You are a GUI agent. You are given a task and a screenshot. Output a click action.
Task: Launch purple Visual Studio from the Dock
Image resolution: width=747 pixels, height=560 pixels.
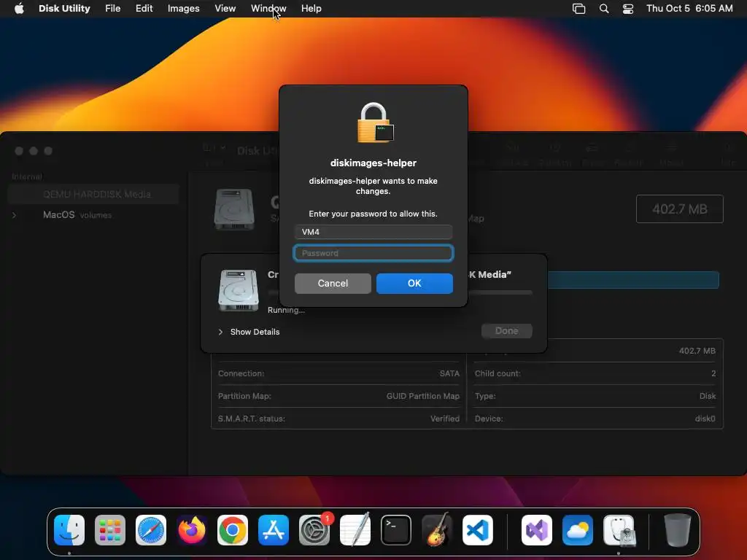[537, 530]
